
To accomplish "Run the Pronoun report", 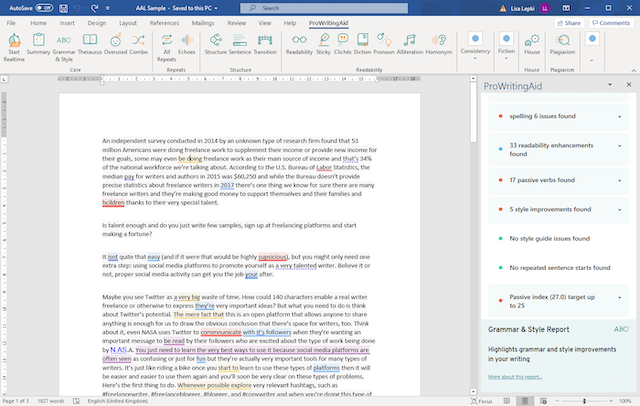I will click(384, 44).
